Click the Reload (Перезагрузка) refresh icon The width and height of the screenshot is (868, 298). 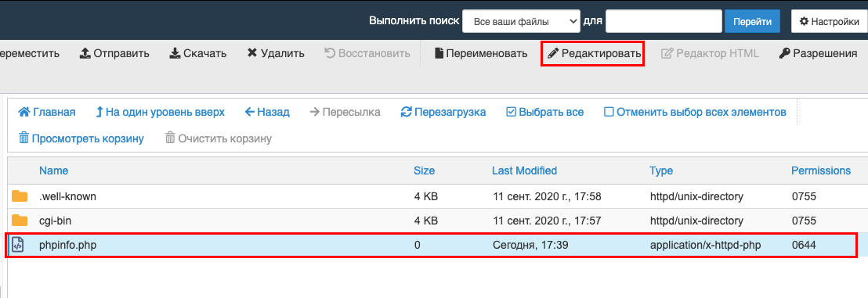(407, 112)
